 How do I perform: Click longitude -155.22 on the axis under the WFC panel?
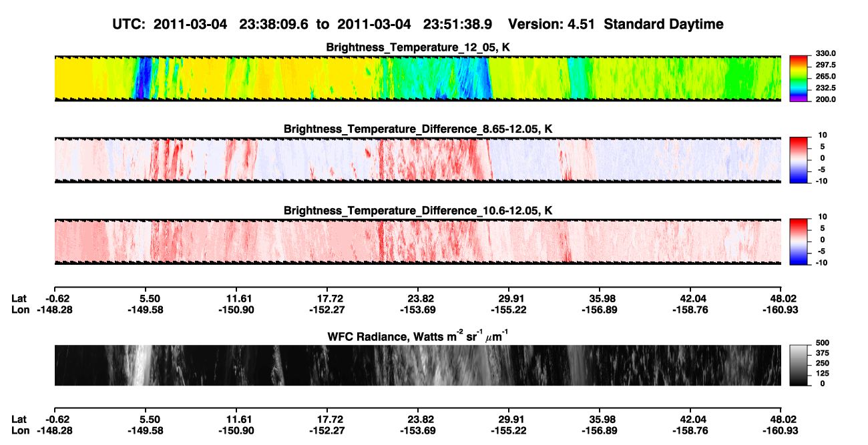pos(509,431)
